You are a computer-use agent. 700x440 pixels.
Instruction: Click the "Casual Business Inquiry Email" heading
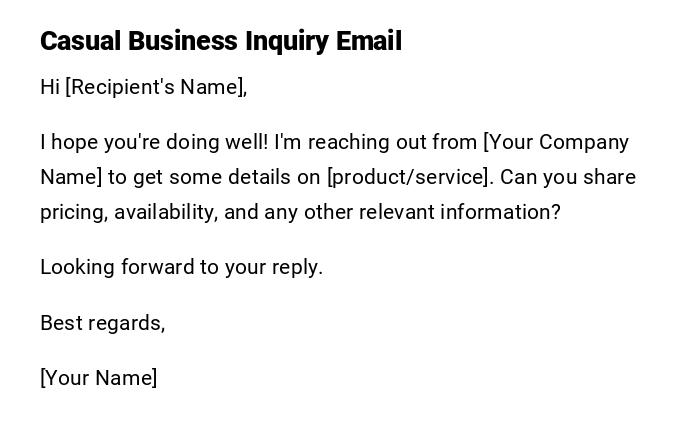220,41
